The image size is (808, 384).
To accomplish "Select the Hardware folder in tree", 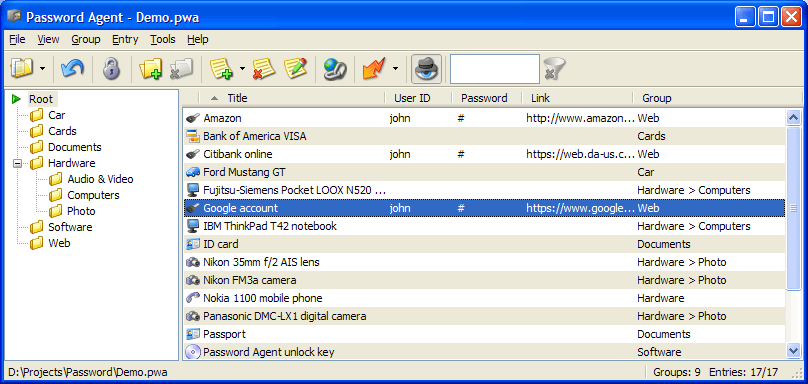I will 72,163.
